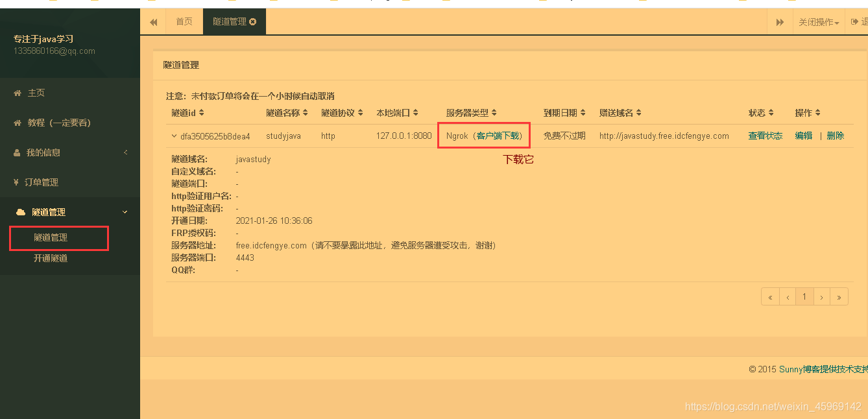Sort by 状态 column arrows
The width and height of the screenshot is (868, 419).
pos(771,113)
